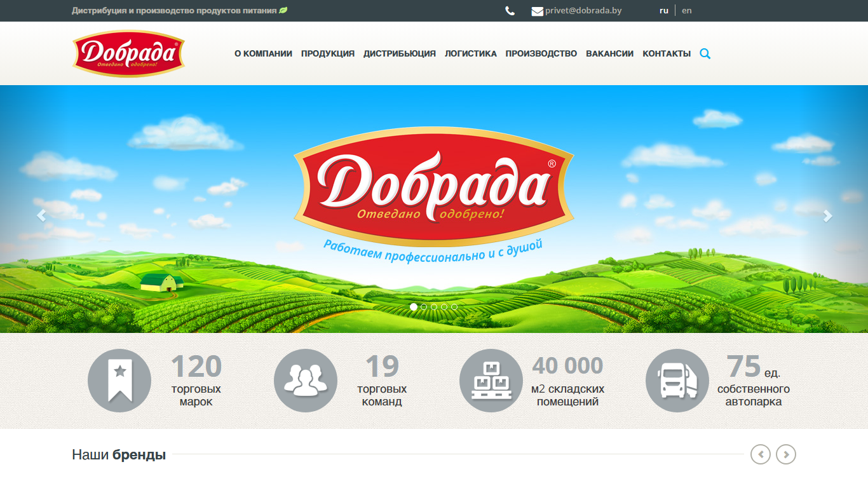Switch language to ru
The image size is (868, 488).
(x=664, y=11)
